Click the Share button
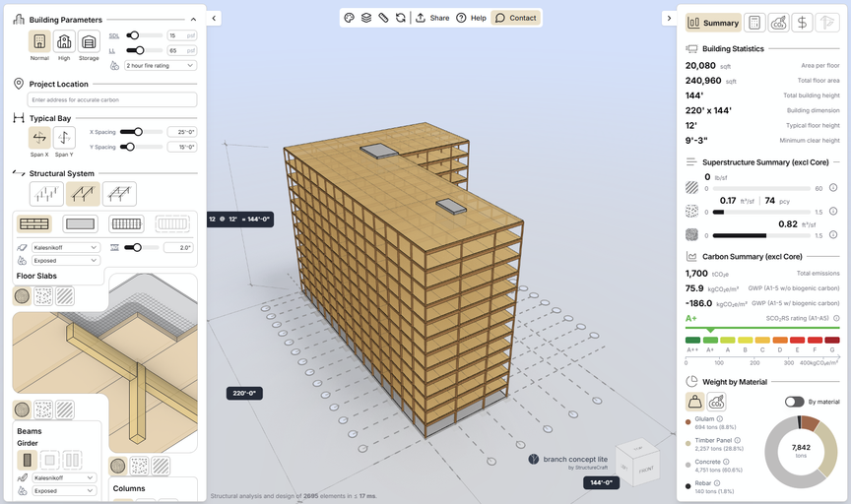851x504 pixels. 432,18
